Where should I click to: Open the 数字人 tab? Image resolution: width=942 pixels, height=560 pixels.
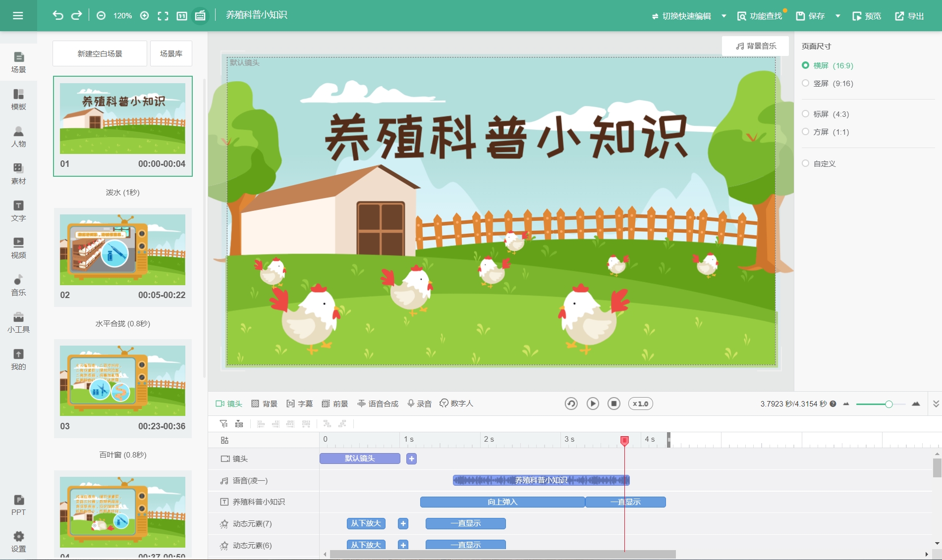pos(456,404)
